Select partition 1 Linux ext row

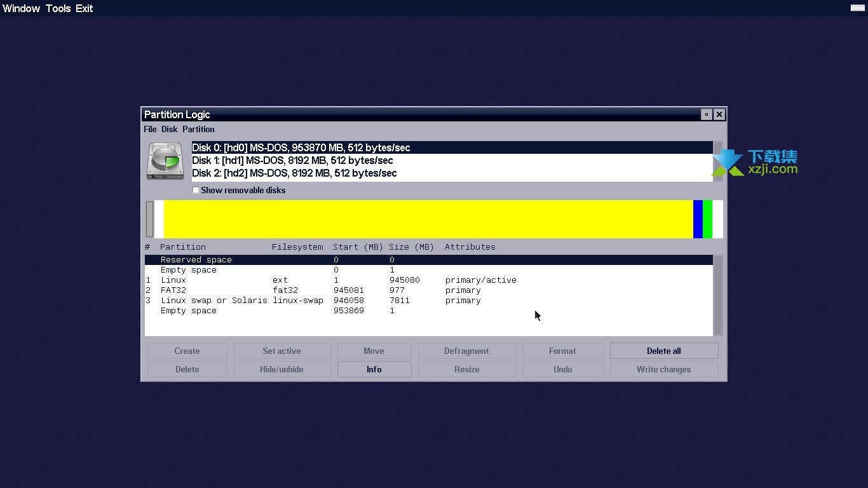click(x=429, y=280)
